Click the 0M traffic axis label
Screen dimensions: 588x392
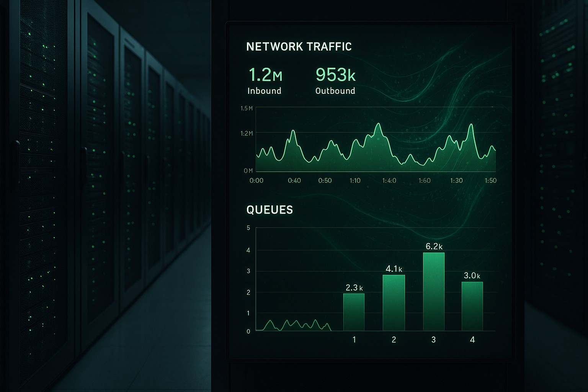pos(248,171)
